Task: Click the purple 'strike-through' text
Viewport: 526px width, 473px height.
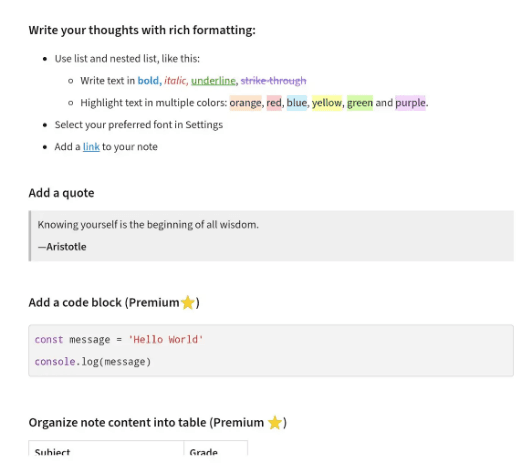Action: [x=273, y=81]
